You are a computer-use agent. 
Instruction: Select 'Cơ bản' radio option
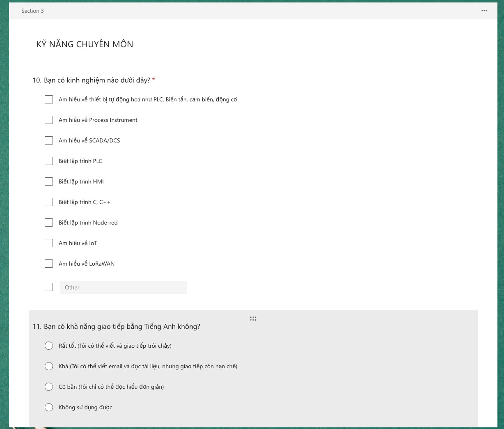[x=49, y=387]
